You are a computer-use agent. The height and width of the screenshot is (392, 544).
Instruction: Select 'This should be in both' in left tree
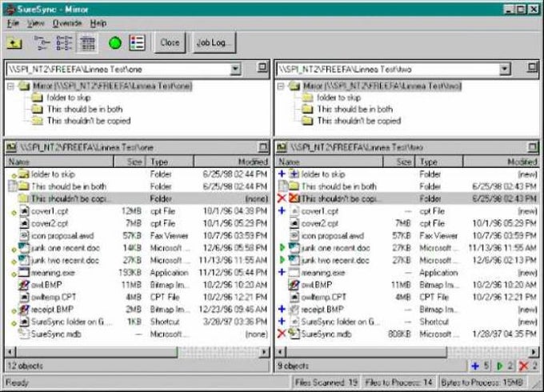point(85,110)
